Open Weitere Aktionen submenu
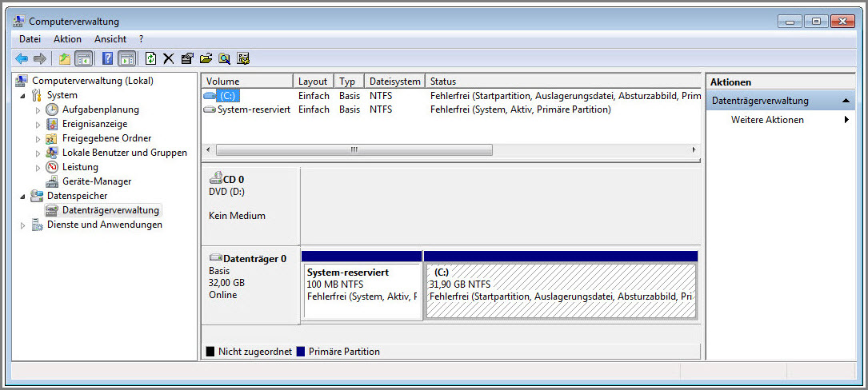 (767, 120)
